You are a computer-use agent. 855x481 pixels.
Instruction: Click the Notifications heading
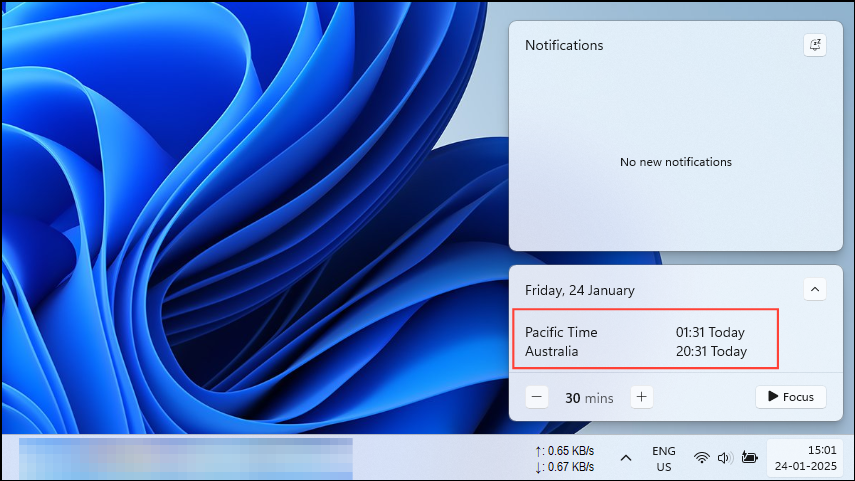tap(564, 45)
